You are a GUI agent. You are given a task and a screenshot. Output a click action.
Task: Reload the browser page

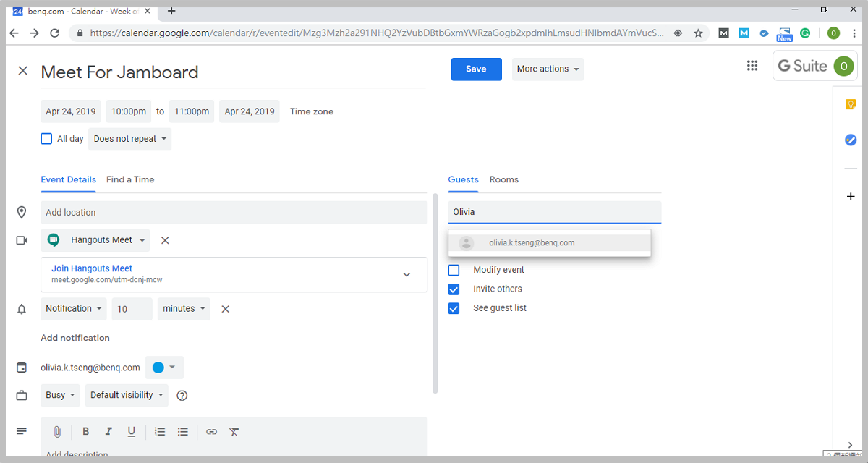(x=54, y=33)
